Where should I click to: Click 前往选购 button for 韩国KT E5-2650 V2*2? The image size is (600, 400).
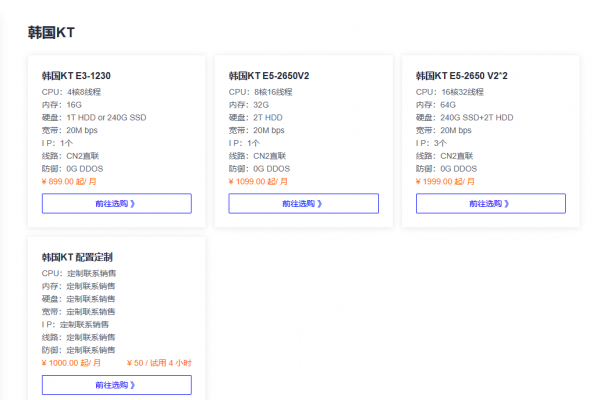pos(491,203)
